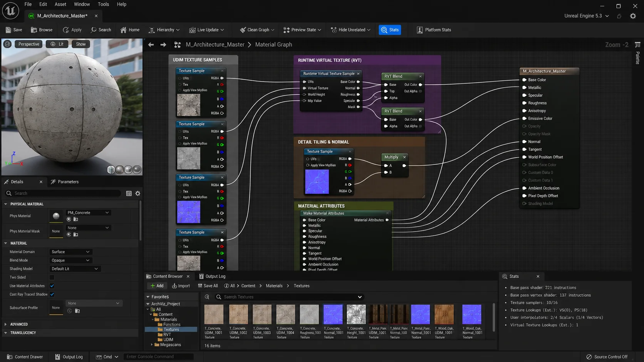The width and height of the screenshot is (644, 362).
Task: Click Add in Content Browser
Action: 157,286
